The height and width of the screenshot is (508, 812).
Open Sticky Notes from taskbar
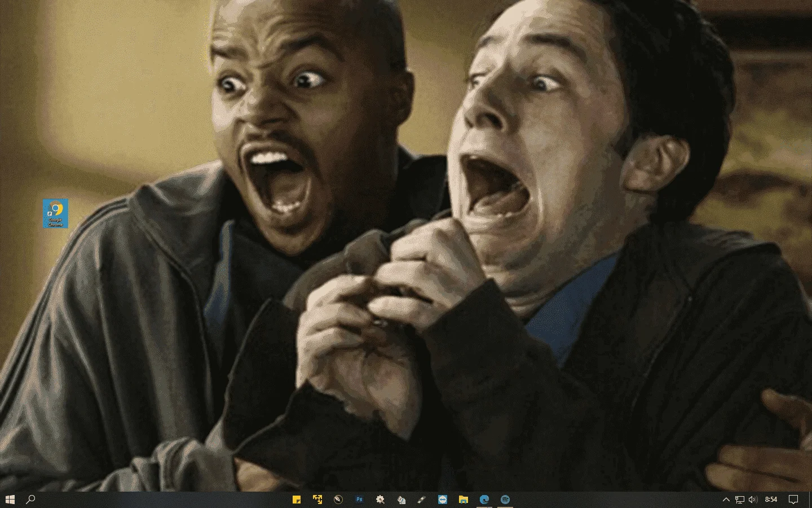coord(297,500)
